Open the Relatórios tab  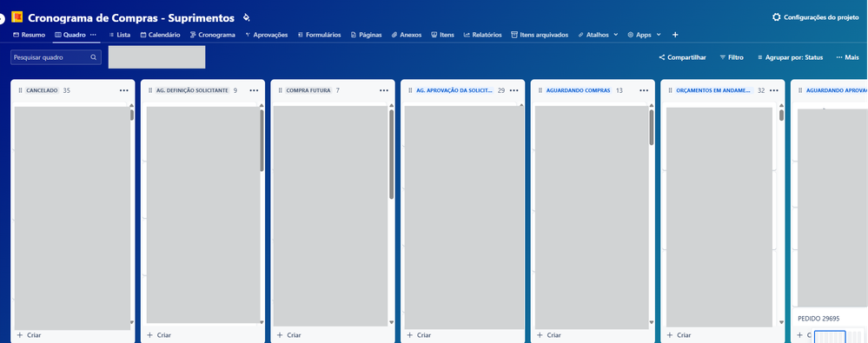click(x=483, y=35)
